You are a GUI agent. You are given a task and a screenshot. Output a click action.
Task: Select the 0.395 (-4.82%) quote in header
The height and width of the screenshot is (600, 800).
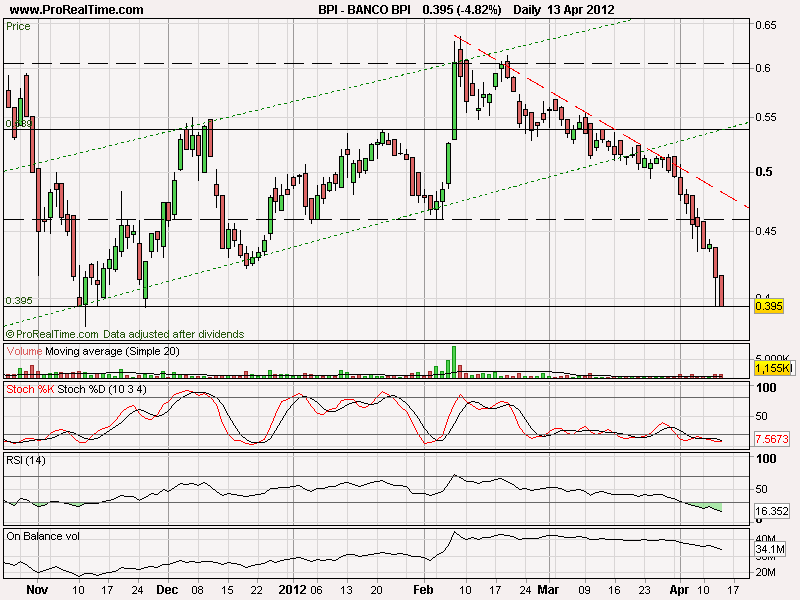point(462,9)
